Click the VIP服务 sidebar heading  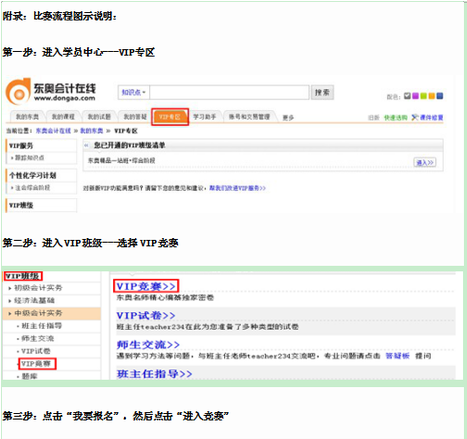[x=21, y=146]
